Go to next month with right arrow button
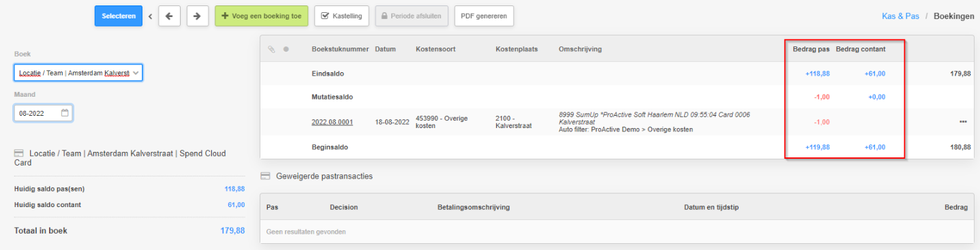The width and height of the screenshot is (980, 250). 197,16
